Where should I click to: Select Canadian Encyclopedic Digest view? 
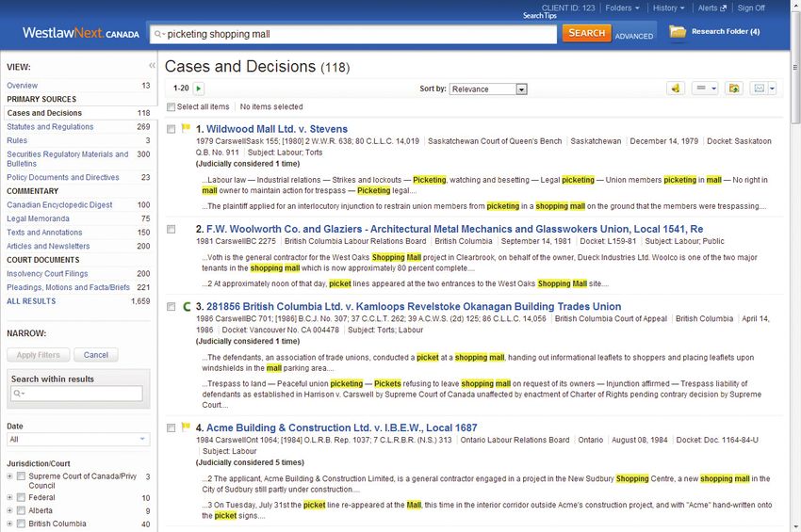[59, 204]
